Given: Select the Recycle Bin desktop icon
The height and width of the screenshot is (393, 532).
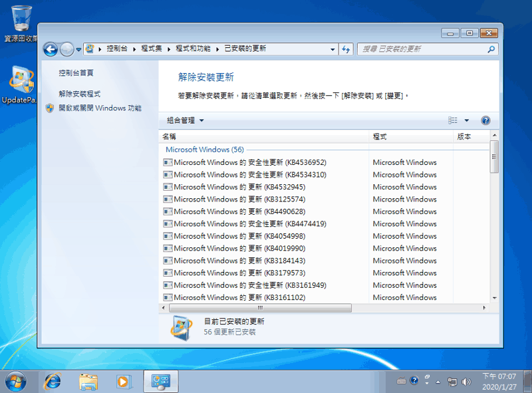Looking at the screenshot, I should click(x=21, y=24).
